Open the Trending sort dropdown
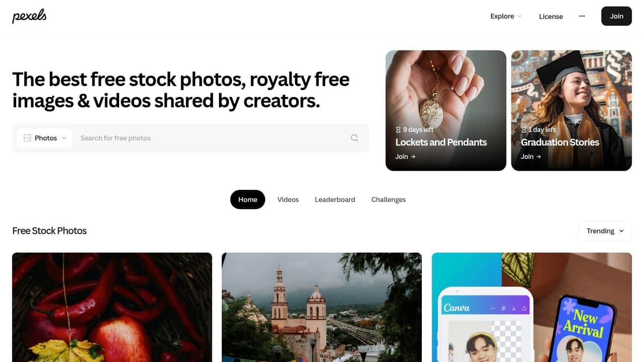 pos(605,231)
